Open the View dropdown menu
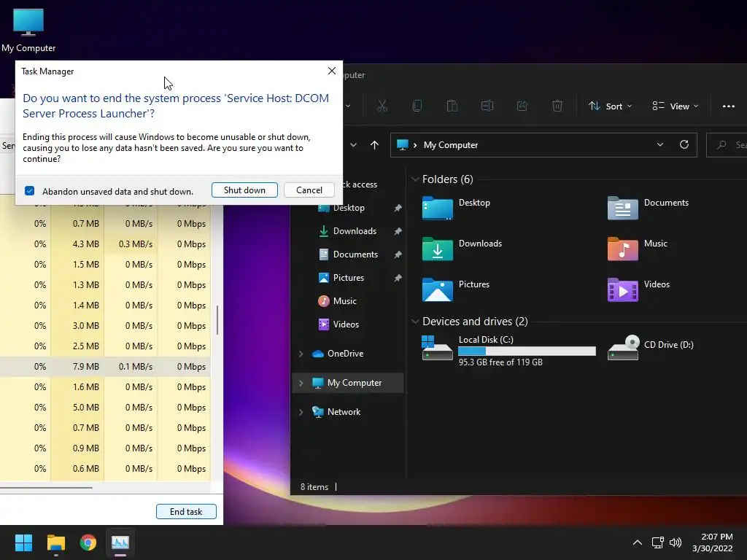The height and width of the screenshot is (560, 747). [675, 106]
